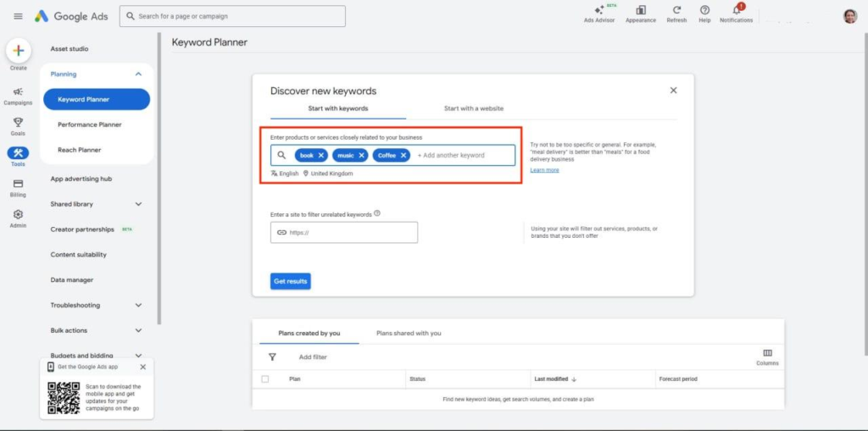Expand Shared library section
Image resolution: width=868 pixels, height=431 pixels.
coord(138,204)
